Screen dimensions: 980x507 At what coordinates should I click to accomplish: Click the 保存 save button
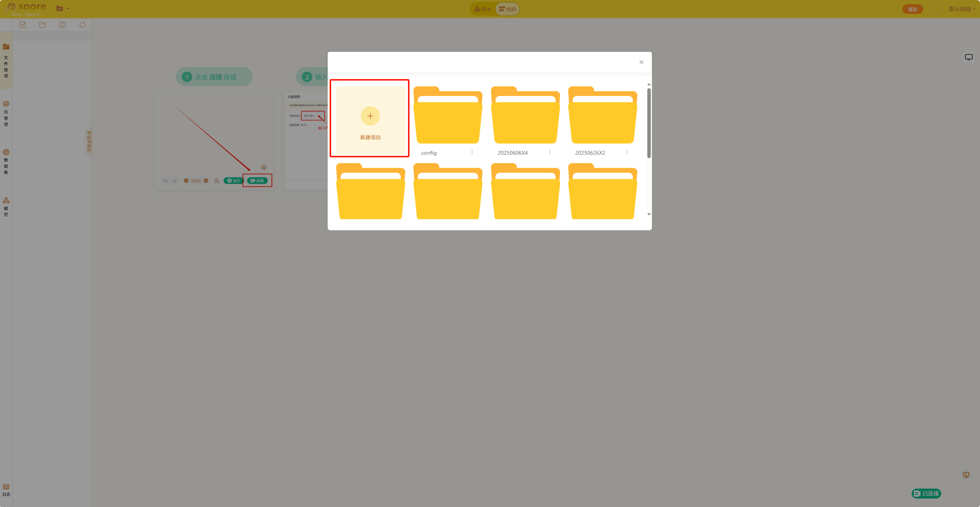(912, 9)
